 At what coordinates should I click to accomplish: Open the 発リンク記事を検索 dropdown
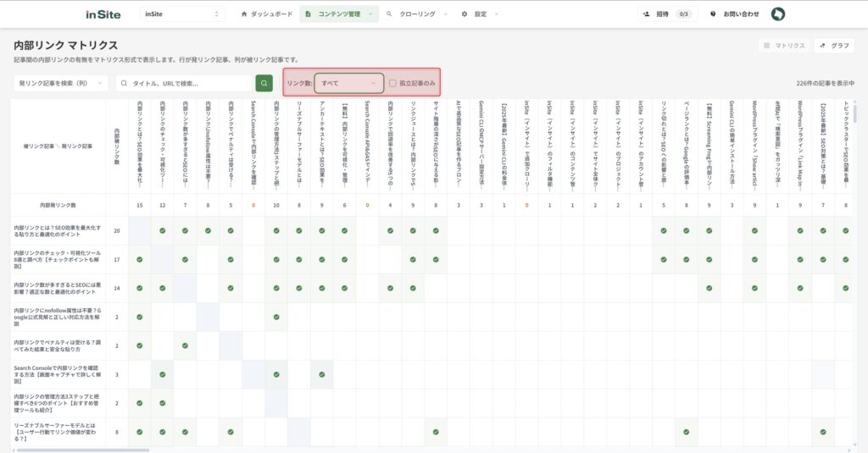coord(61,83)
